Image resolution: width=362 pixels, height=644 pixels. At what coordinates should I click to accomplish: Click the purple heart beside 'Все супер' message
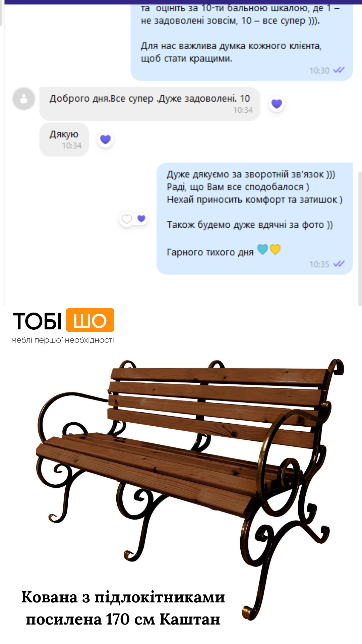pyautogui.click(x=277, y=104)
